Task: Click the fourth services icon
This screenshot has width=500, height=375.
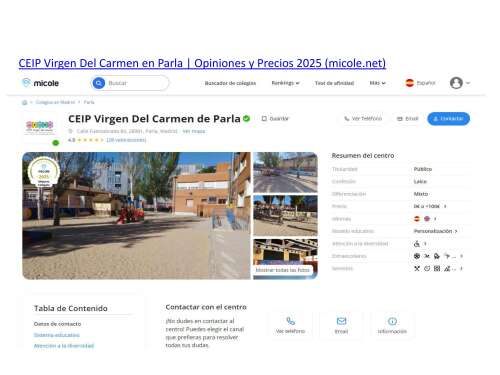Action: coord(447,269)
